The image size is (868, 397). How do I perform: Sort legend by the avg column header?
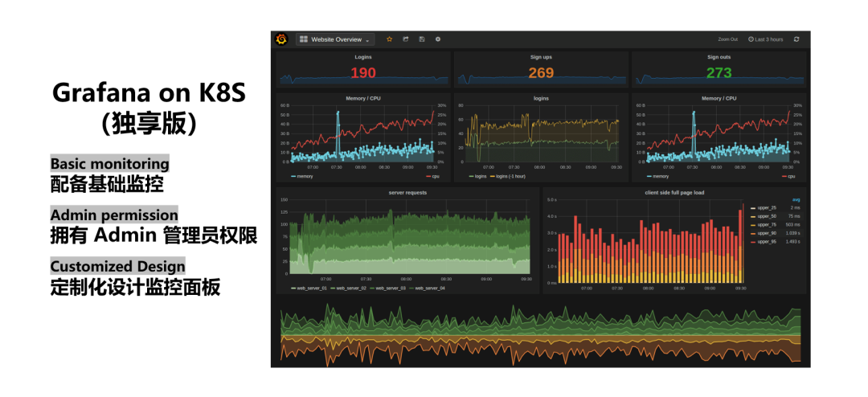pyautogui.click(x=796, y=200)
